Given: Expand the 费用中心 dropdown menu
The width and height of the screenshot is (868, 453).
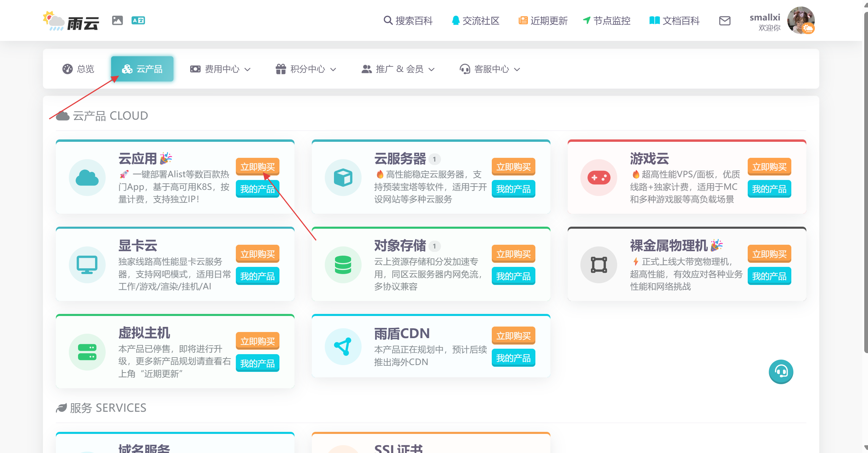Looking at the screenshot, I should [220, 69].
